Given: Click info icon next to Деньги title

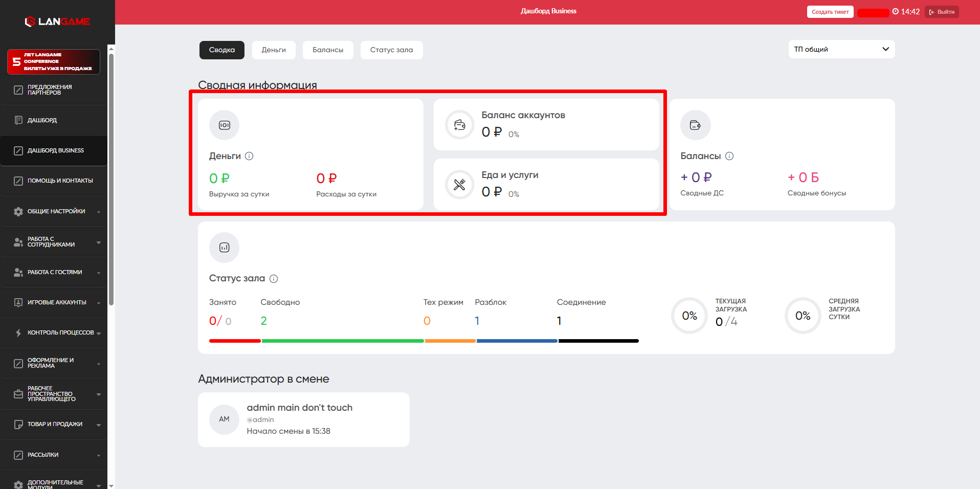Looking at the screenshot, I should click(249, 156).
